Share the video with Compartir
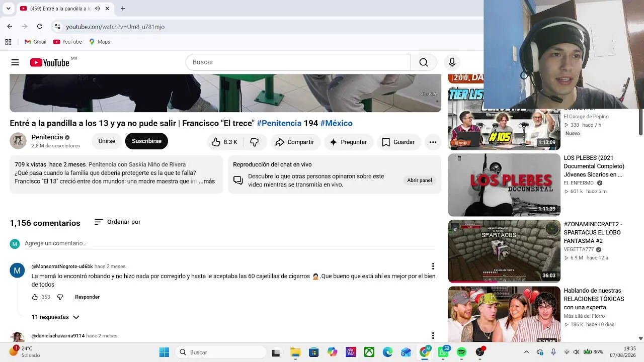Screen dimensions: 644x362 click(295, 142)
